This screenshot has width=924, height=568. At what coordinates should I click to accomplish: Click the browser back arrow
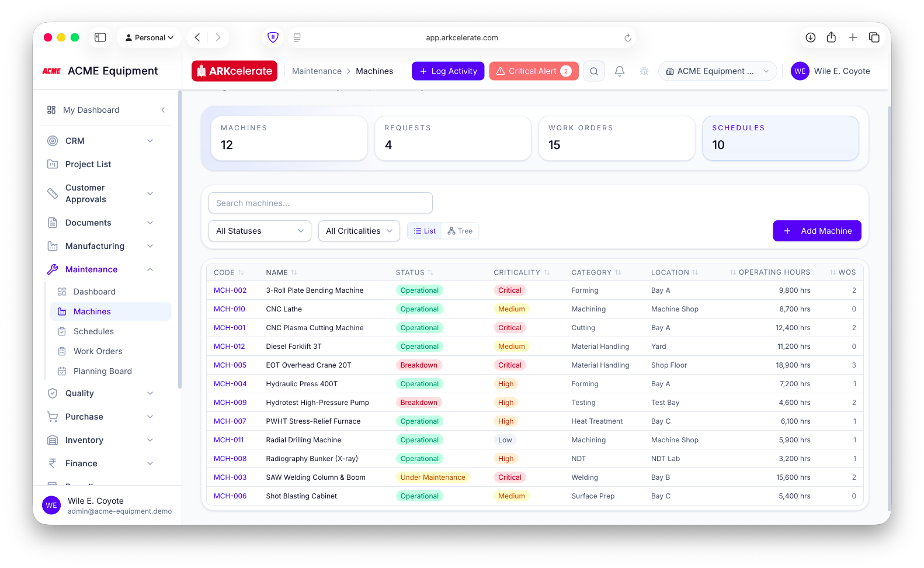point(197,37)
